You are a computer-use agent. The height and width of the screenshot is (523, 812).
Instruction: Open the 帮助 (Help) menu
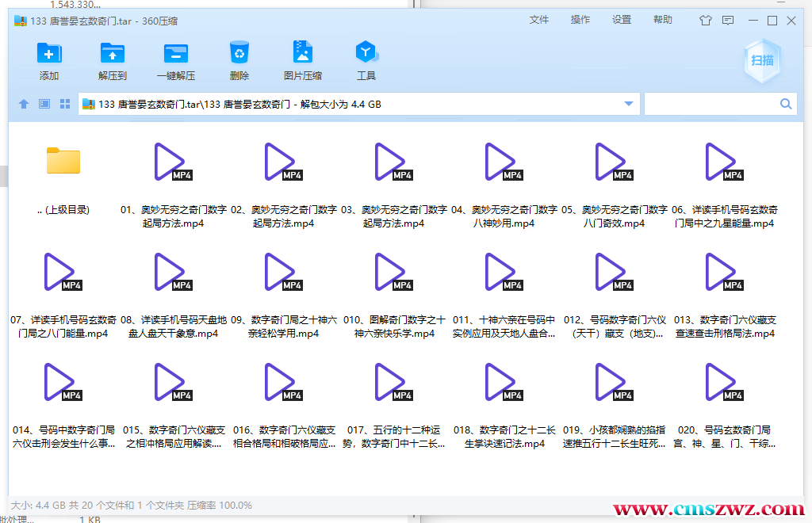click(662, 21)
